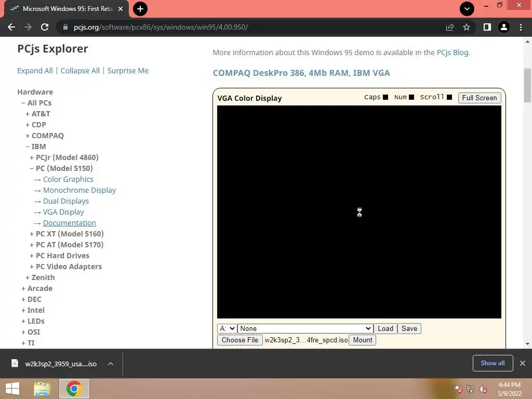Expand PC AT (Model 5170) node
Screen dimensions: 532x399
pos(66,245)
